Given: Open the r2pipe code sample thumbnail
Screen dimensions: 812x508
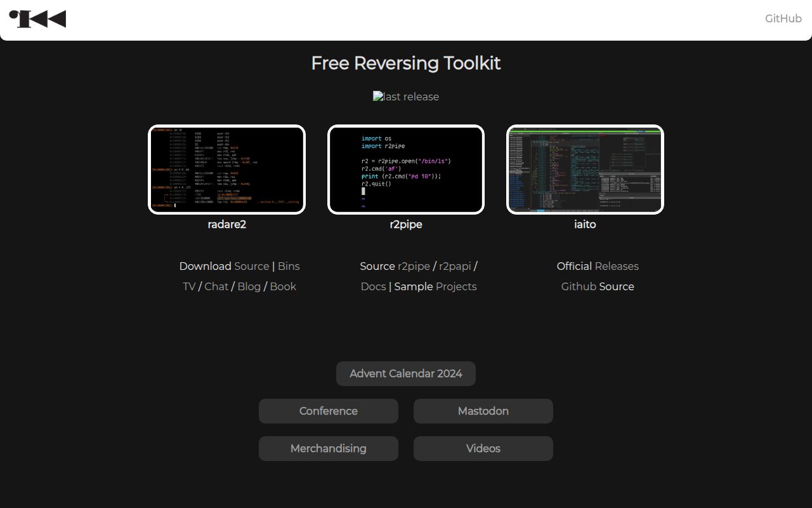Looking at the screenshot, I should tap(406, 170).
